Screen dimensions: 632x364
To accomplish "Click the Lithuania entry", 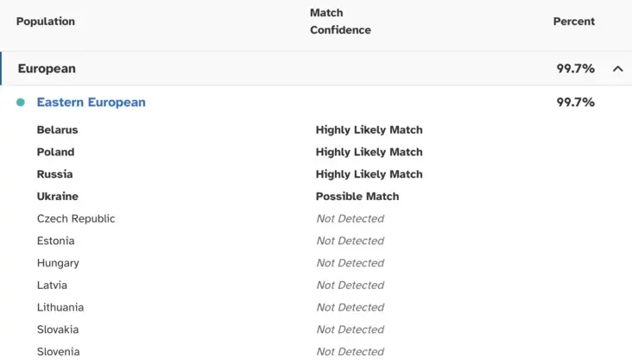I will 60,307.
